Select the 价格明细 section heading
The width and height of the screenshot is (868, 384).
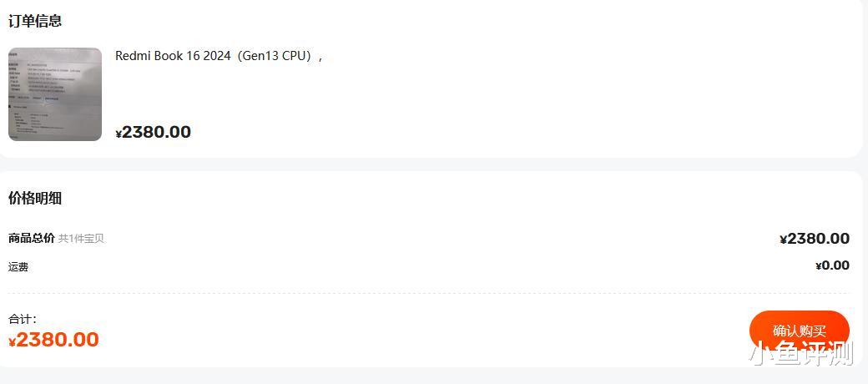click(35, 198)
